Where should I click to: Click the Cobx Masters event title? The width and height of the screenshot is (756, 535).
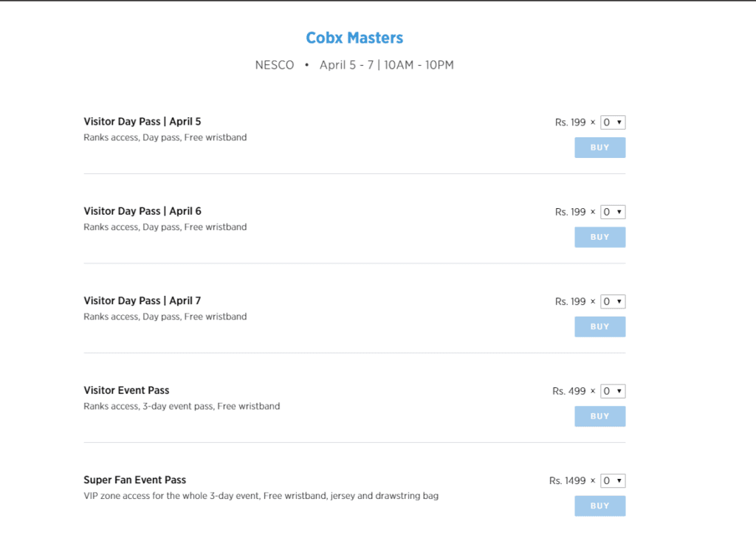click(x=354, y=38)
